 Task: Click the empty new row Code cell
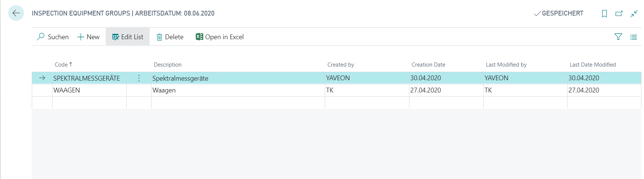89,102
